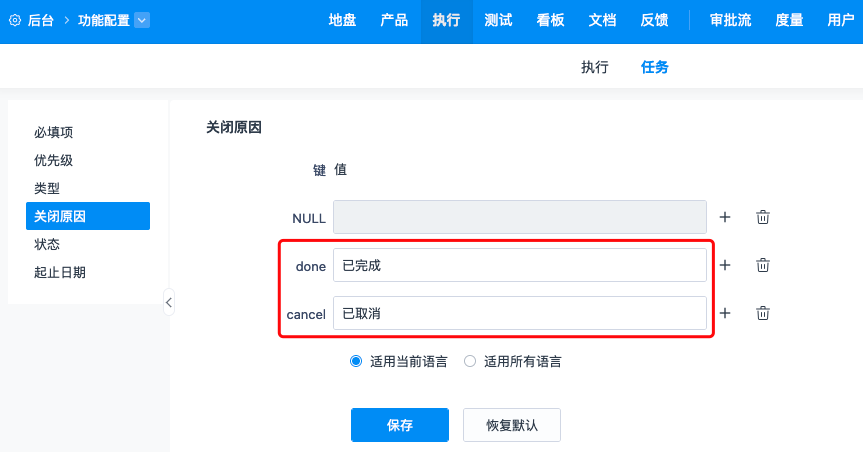This screenshot has height=452, width=863.
Task: Click the 恢复默认 button
Action: tap(512, 425)
